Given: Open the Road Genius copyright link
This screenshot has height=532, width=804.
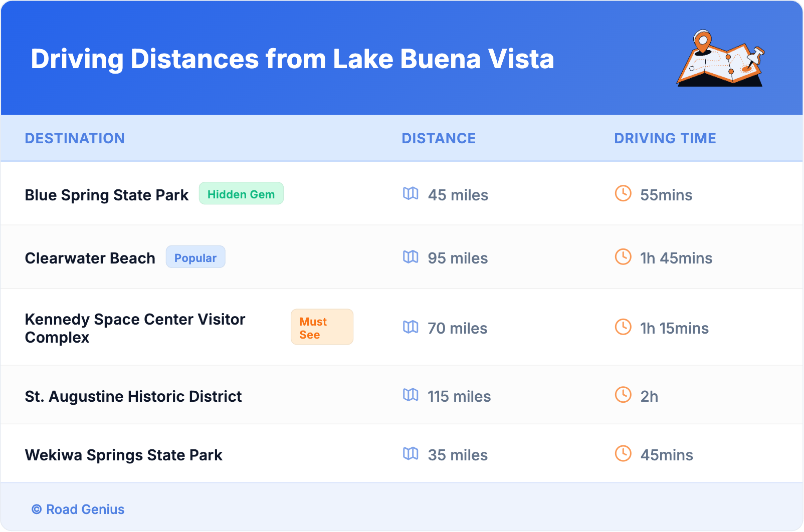Looking at the screenshot, I should (x=78, y=509).
